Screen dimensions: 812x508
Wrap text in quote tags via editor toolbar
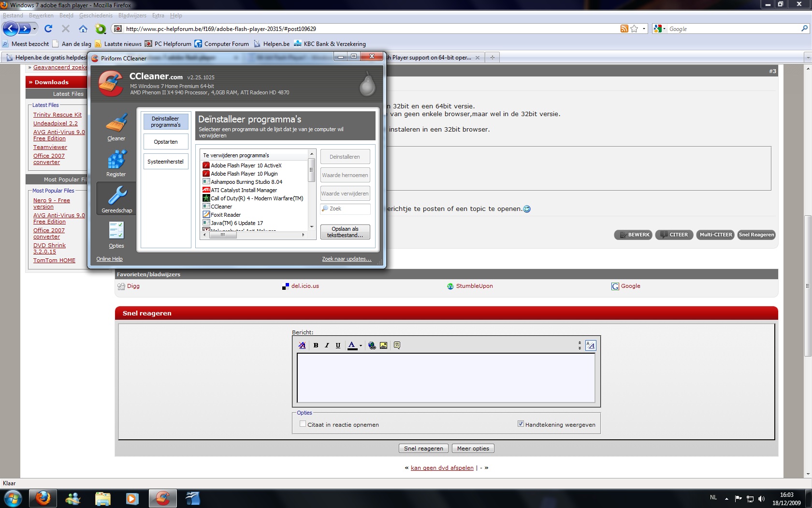click(397, 345)
